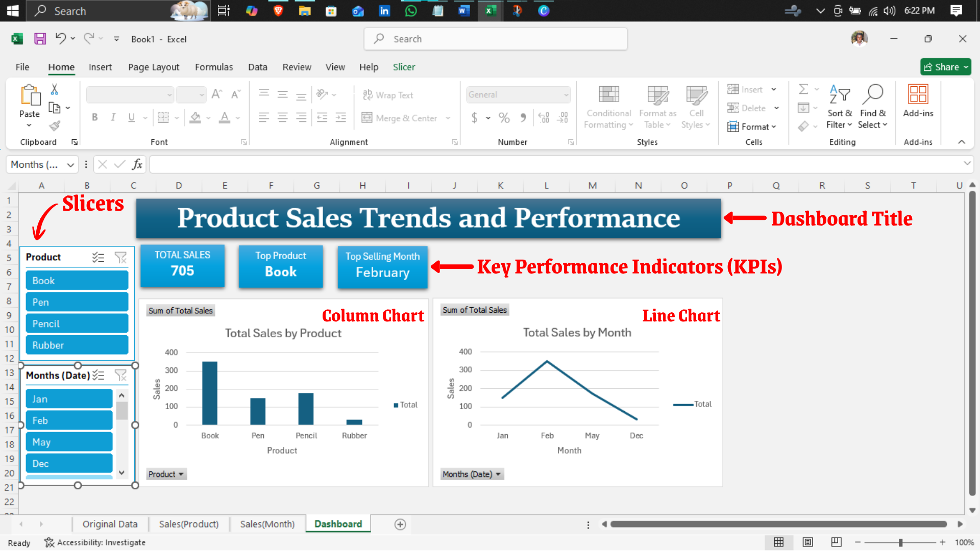
Task: Click the Save icon in title bar
Action: [x=40, y=39]
